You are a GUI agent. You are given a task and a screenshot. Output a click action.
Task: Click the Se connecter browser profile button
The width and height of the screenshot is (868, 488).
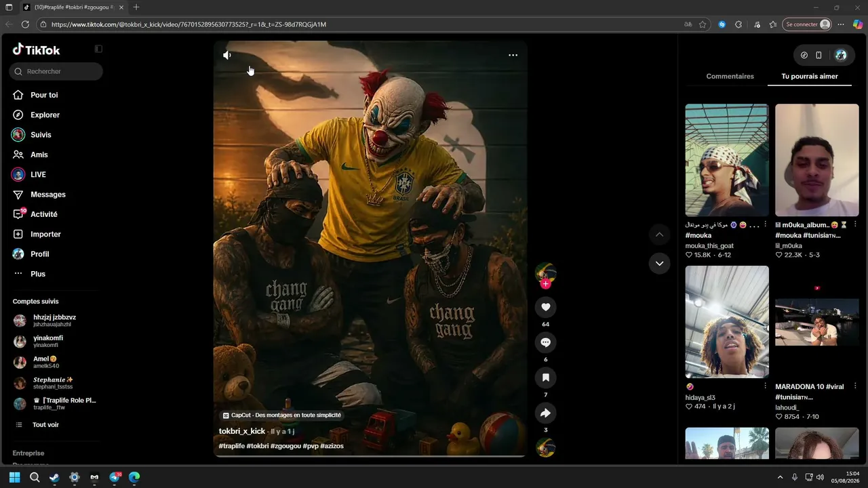click(x=807, y=24)
